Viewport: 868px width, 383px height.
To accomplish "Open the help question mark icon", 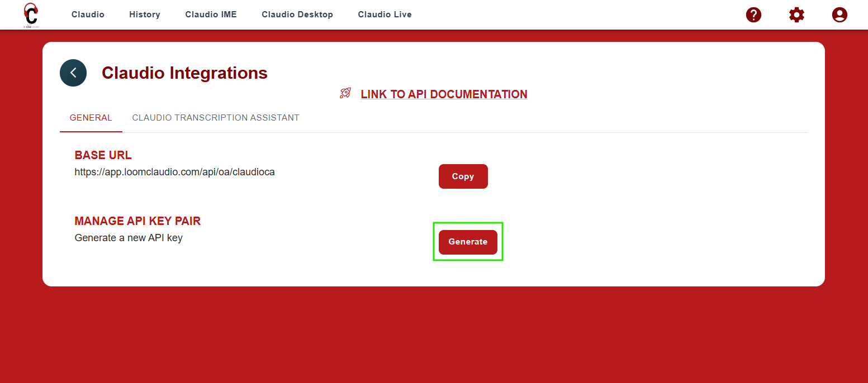I will coord(753,15).
